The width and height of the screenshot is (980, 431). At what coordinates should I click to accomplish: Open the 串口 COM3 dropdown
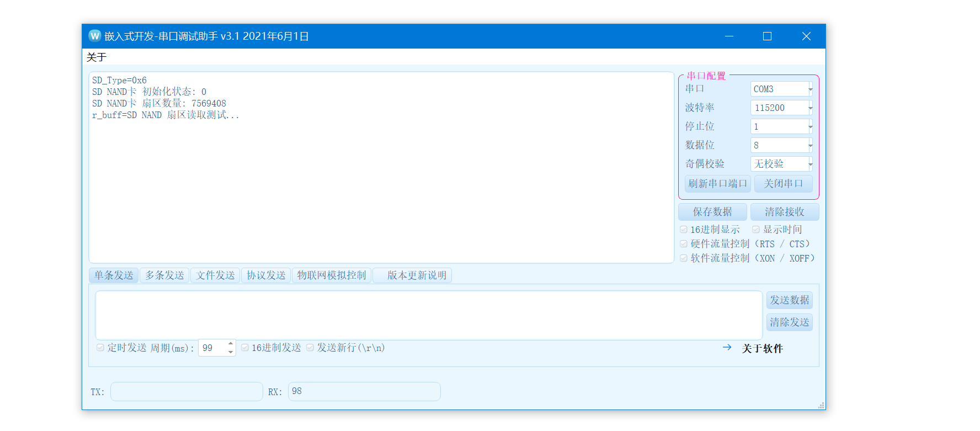point(781,89)
